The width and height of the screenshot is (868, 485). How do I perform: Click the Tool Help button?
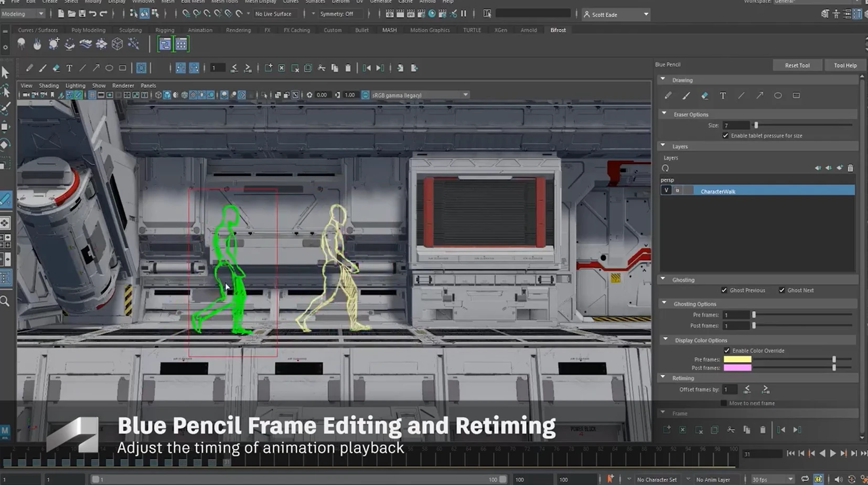[845, 65]
